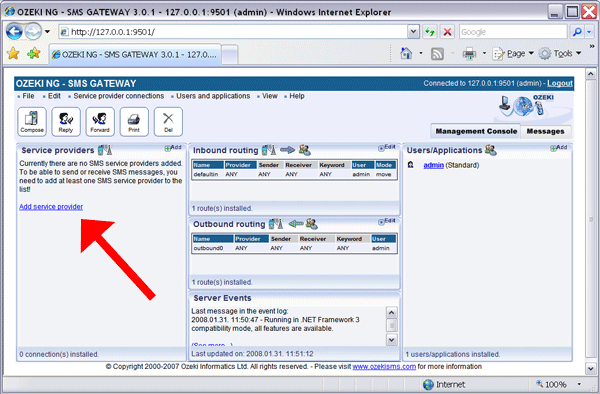The height and width of the screenshot is (394, 600).
Task: Open the View menu
Action: pyautogui.click(x=270, y=96)
